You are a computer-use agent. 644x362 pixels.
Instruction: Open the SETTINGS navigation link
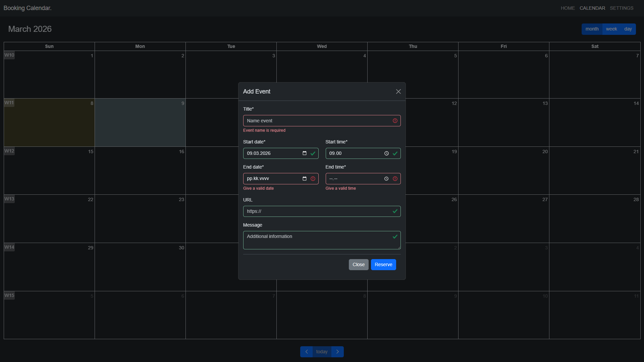[x=622, y=8]
